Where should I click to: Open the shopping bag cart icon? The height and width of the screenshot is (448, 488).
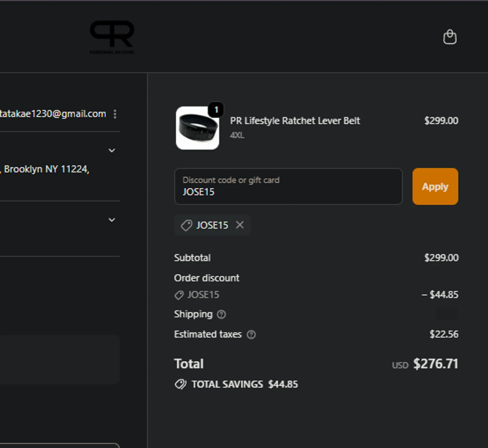click(450, 37)
